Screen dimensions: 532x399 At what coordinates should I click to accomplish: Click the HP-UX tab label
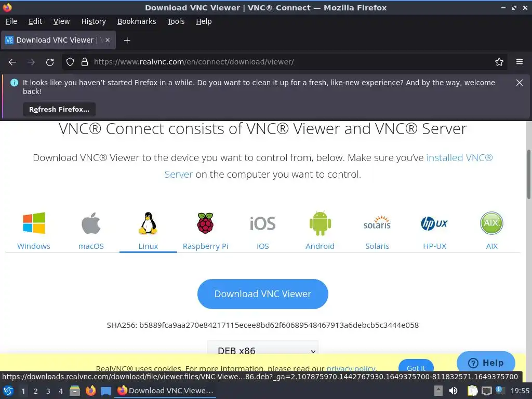coord(434,246)
